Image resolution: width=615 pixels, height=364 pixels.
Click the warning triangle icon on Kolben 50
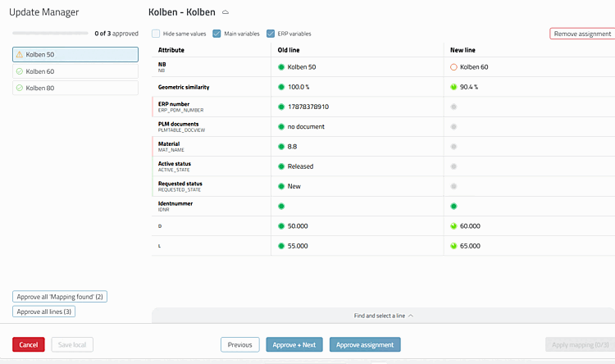[x=19, y=55]
